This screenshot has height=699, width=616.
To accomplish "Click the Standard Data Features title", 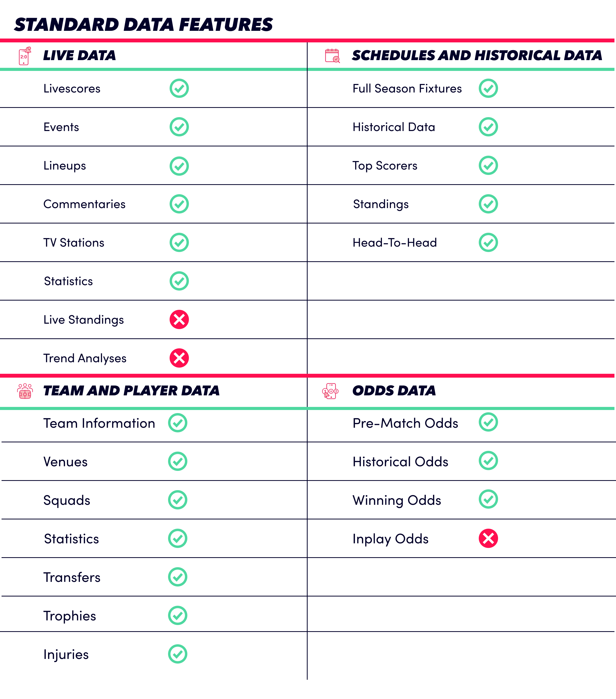I will tap(143, 25).
